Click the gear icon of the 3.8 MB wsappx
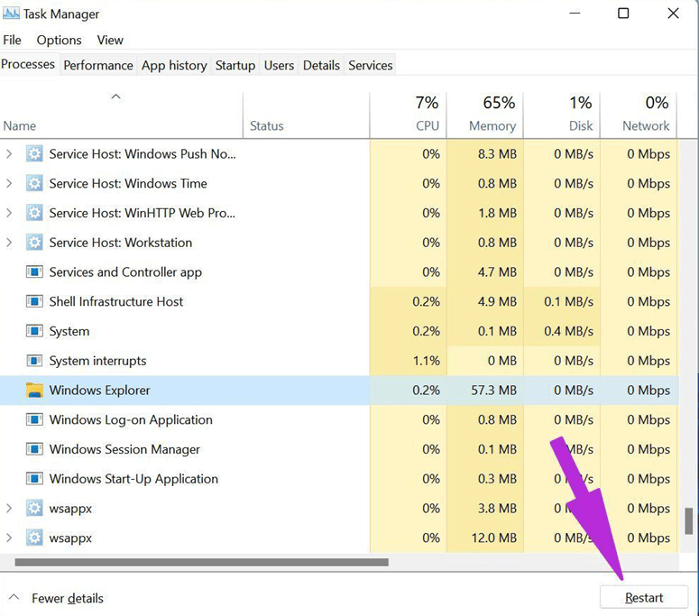Screen dimensions: 699x616 tap(34, 508)
